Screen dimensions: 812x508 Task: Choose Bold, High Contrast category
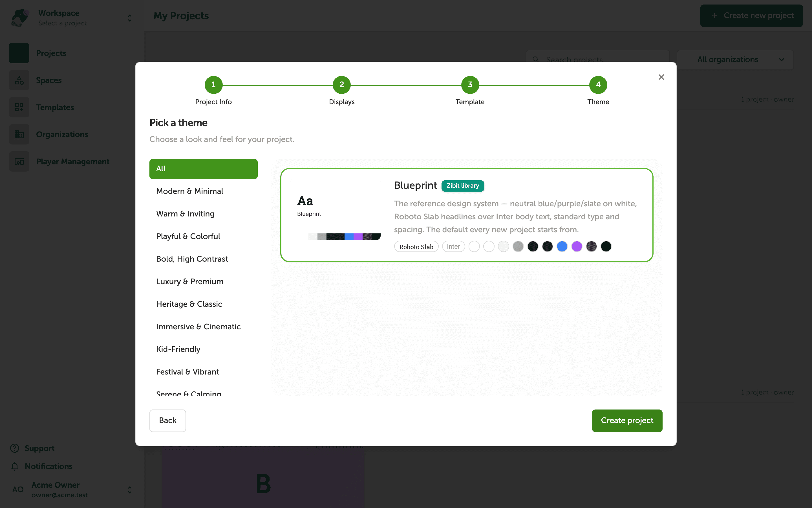click(203, 259)
